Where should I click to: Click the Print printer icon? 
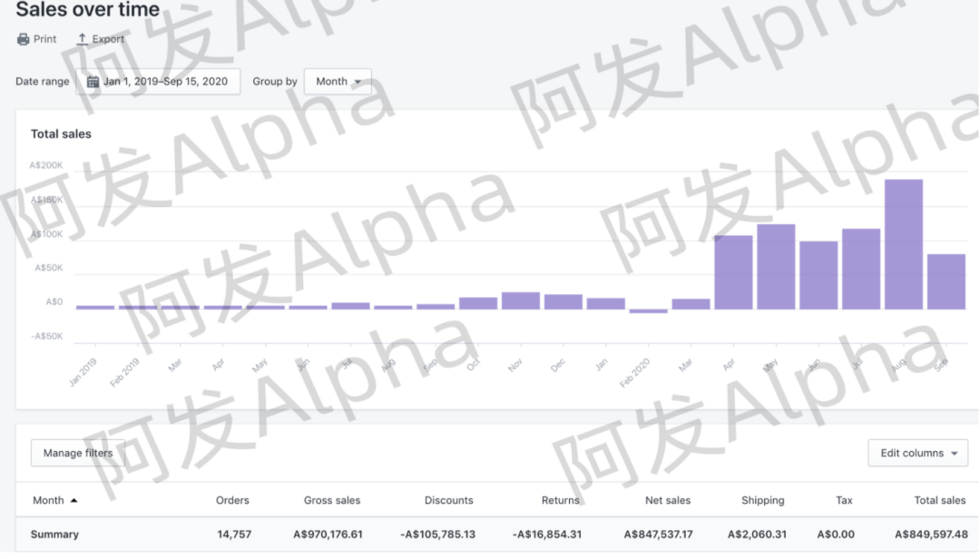pos(24,39)
